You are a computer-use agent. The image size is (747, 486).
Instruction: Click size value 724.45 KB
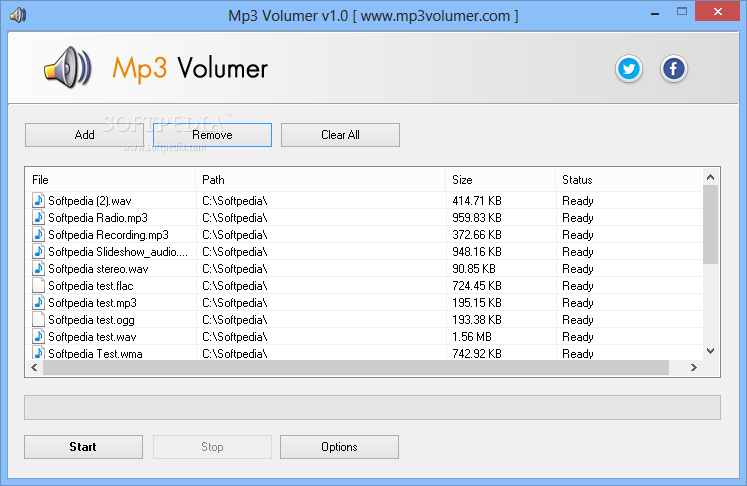(x=477, y=286)
